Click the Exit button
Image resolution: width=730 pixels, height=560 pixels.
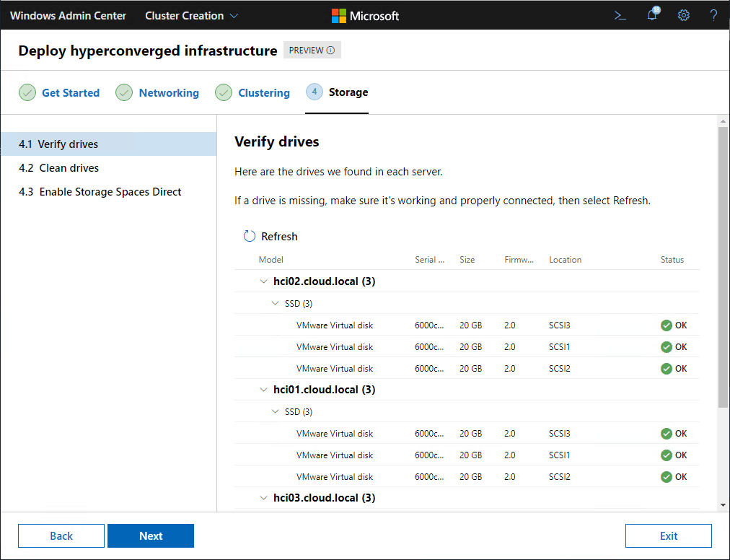[668, 535]
